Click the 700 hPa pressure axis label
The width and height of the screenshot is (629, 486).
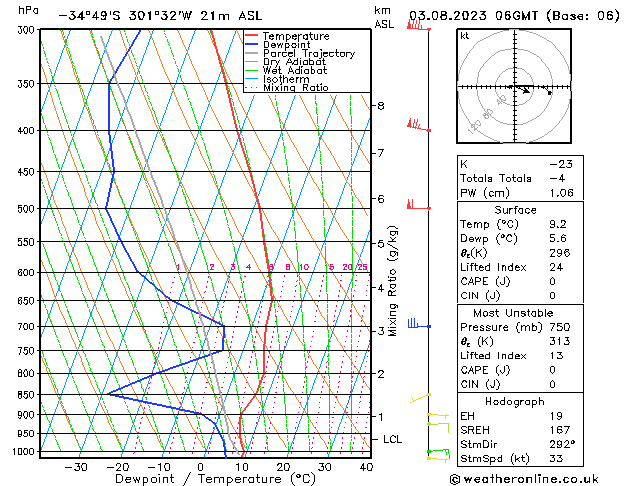coord(28,327)
